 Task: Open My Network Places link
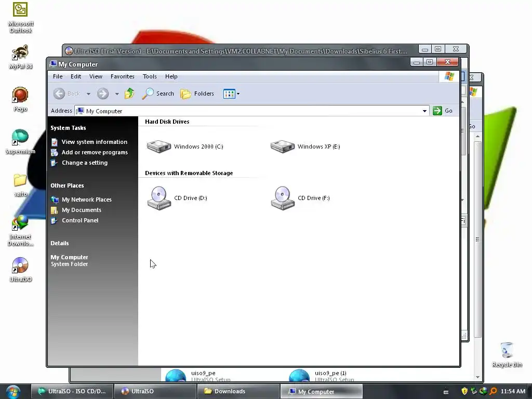(x=87, y=199)
